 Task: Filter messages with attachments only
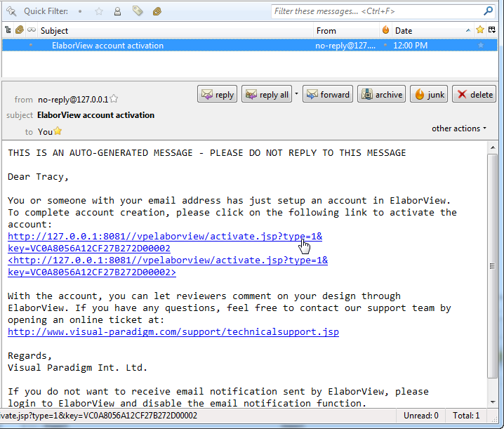pos(157,11)
